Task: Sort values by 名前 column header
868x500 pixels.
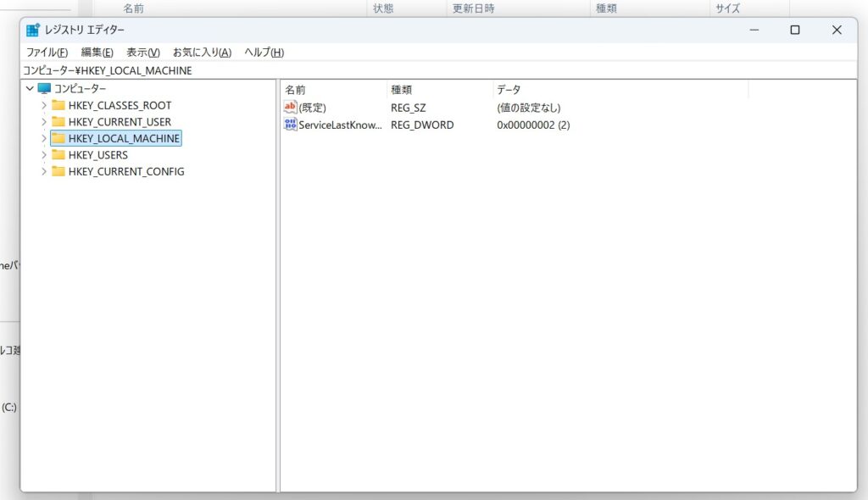Action: tap(296, 89)
